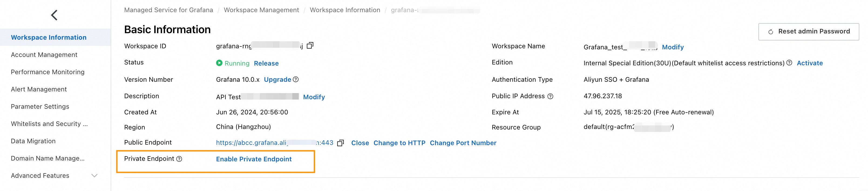Open Account Management in the sidebar
Image resolution: width=868 pixels, height=191 pixels.
coord(44,54)
